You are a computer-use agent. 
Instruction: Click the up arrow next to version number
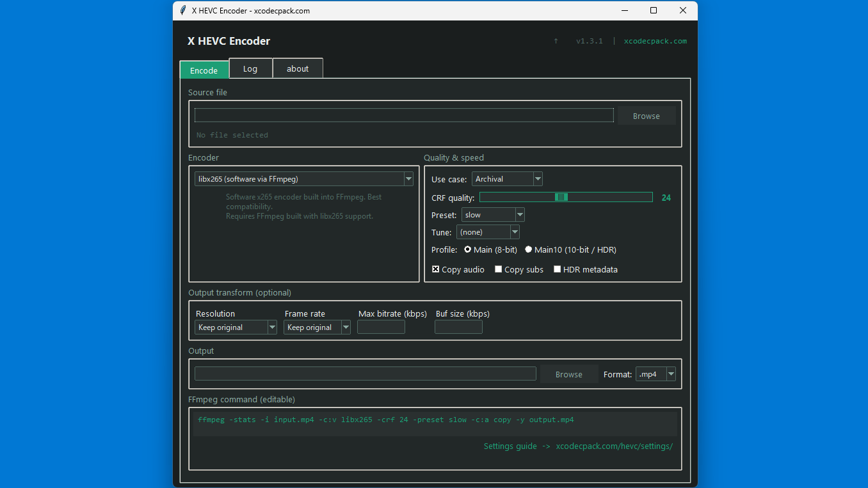556,41
